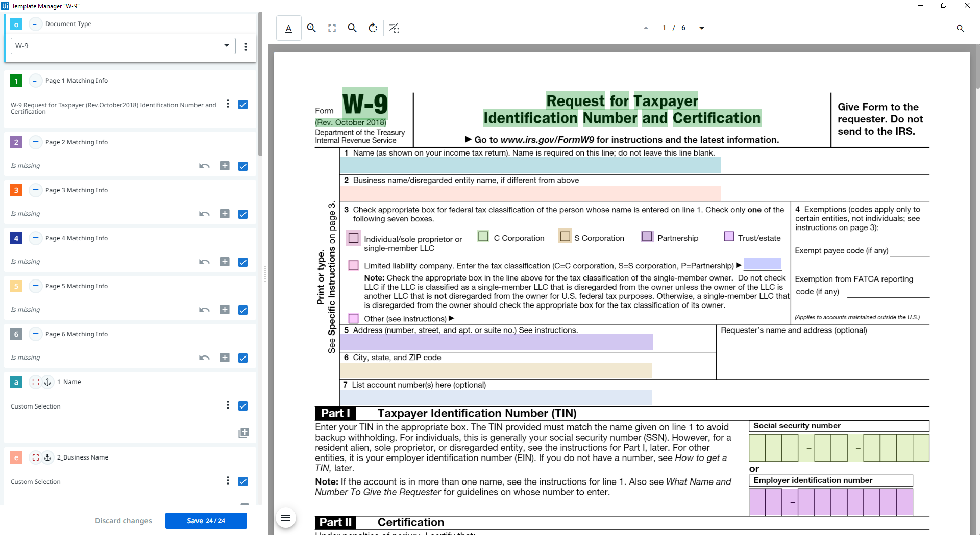Save the template with 24/24 fields

coord(206,520)
